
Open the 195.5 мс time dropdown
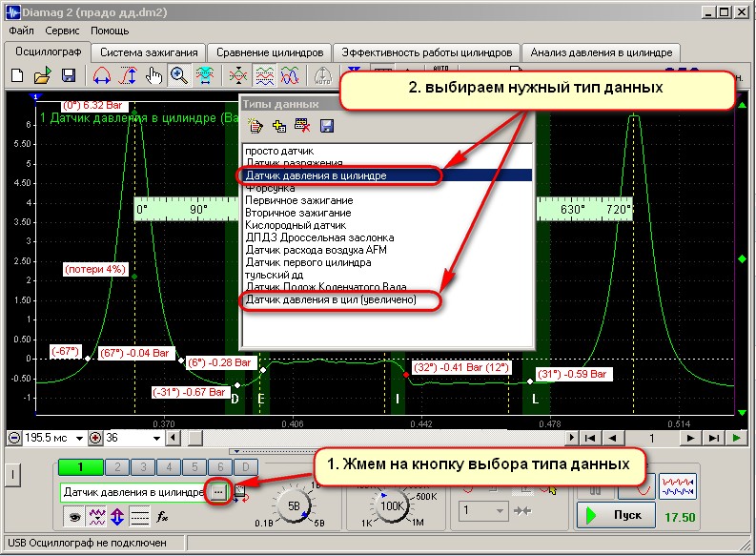click(79, 439)
